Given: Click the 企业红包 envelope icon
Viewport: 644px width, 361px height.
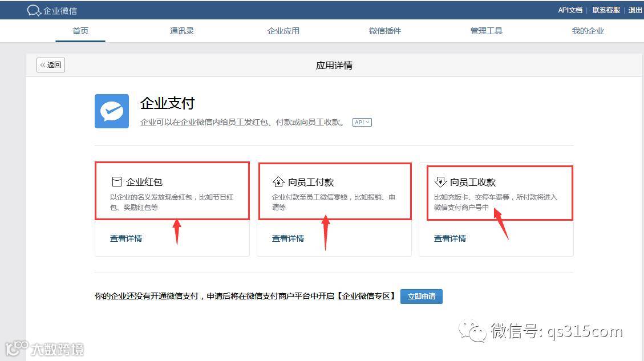Looking at the screenshot, I should coord(116,181).
